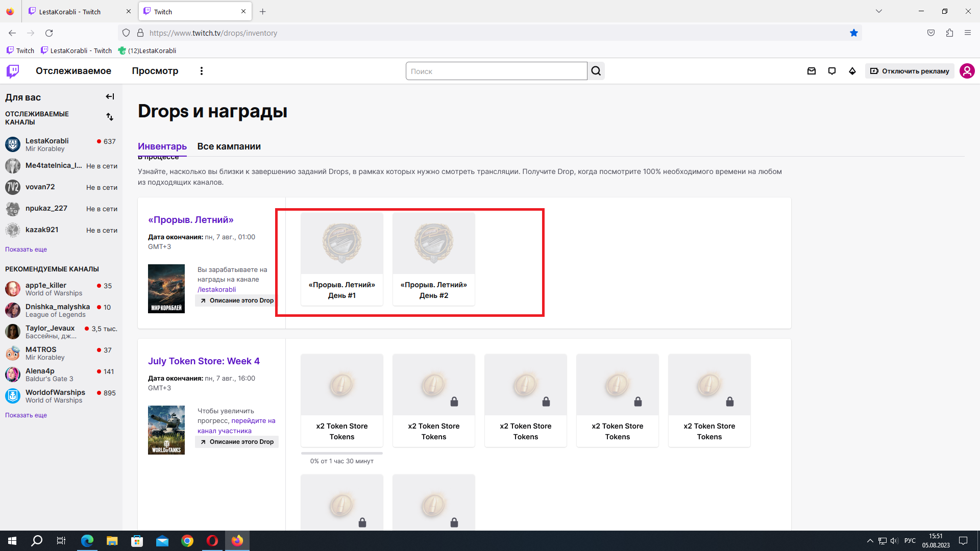This screenshot has height=551, width=980.
Task: Click the search magnifier button
Action: click(596, 71)
